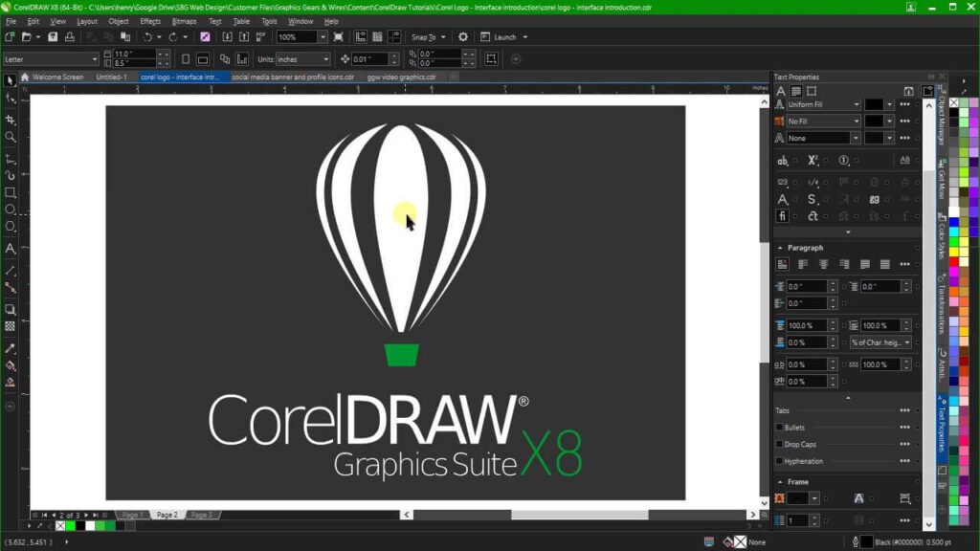Click the center align paragraph icon

[824, 264]
